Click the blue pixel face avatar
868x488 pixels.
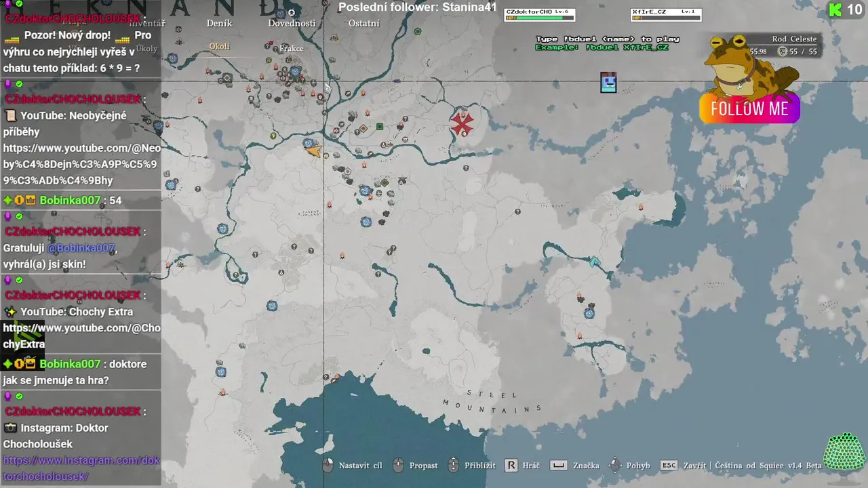coord(608,83)
